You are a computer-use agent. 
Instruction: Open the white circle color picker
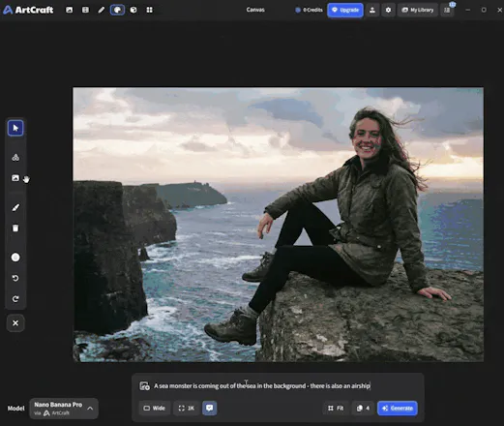pos(15,258)
